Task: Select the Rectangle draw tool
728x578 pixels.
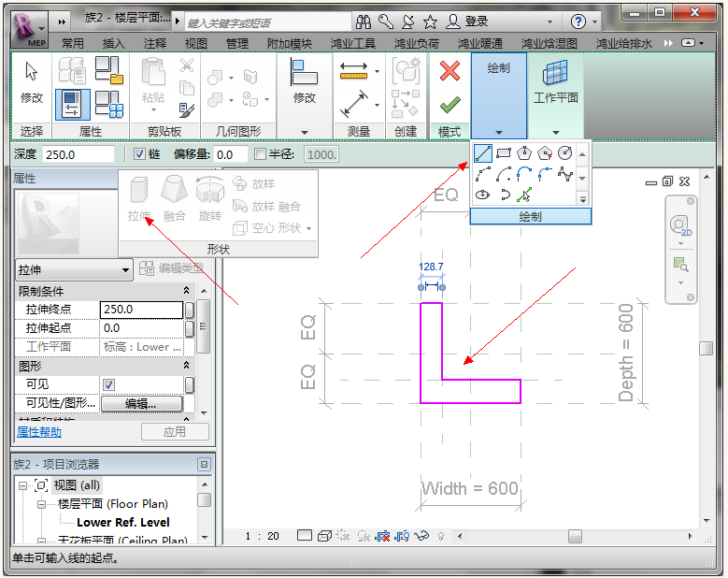Action: [x=504, y=152]
